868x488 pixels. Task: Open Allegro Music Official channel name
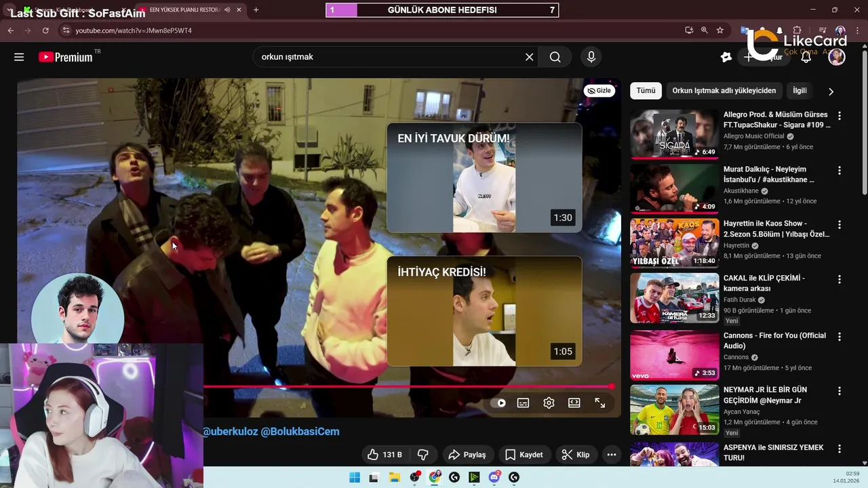[754, 136]
